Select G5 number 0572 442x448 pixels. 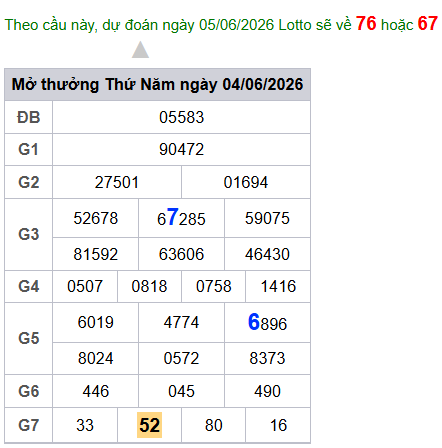coord(181,358)
